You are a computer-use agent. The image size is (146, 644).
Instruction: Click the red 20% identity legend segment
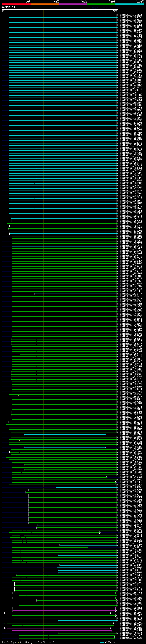pyautogui.click(x=16, y=4)
